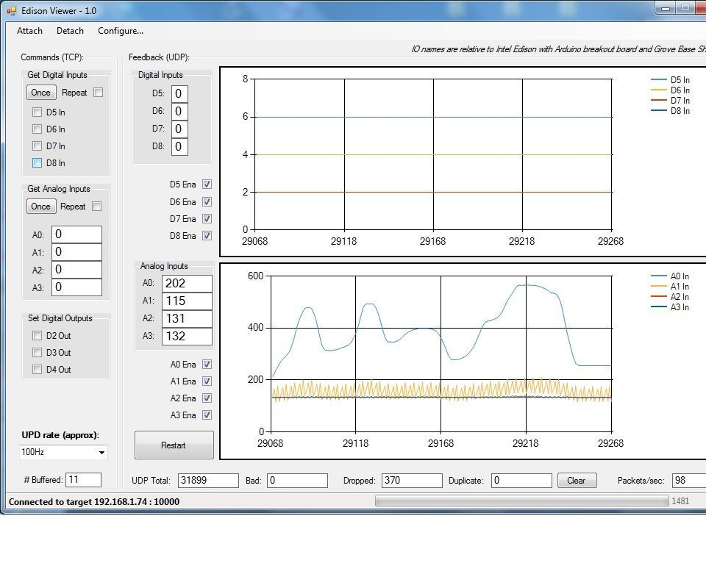Uncheck the D5 Ena feedback toggle
The image size is (706, 588).
(207, 184)
